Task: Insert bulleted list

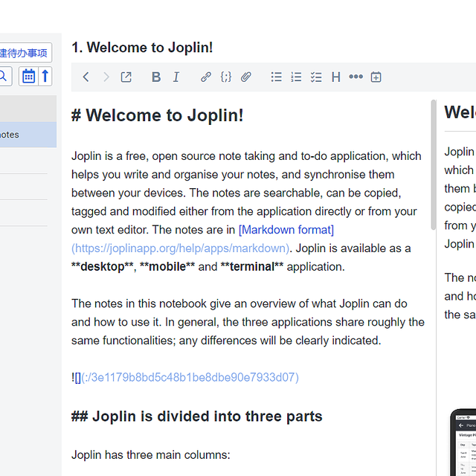Action: pos(276,77)
